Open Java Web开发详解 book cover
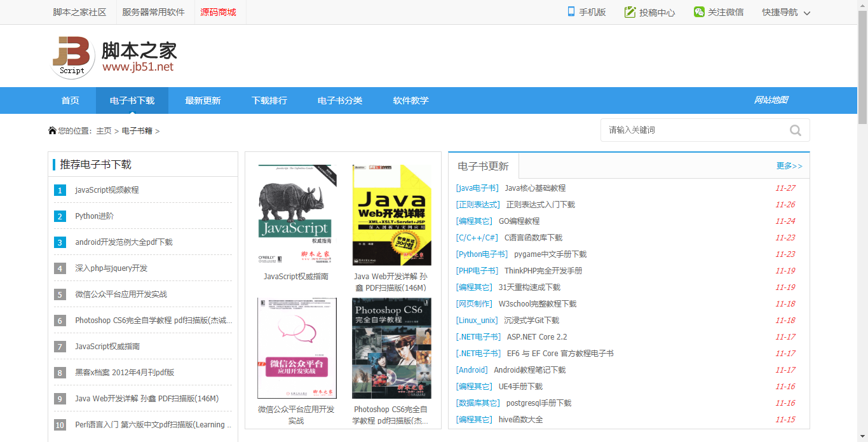Screen dimensions: 868x442 point(391,215)
